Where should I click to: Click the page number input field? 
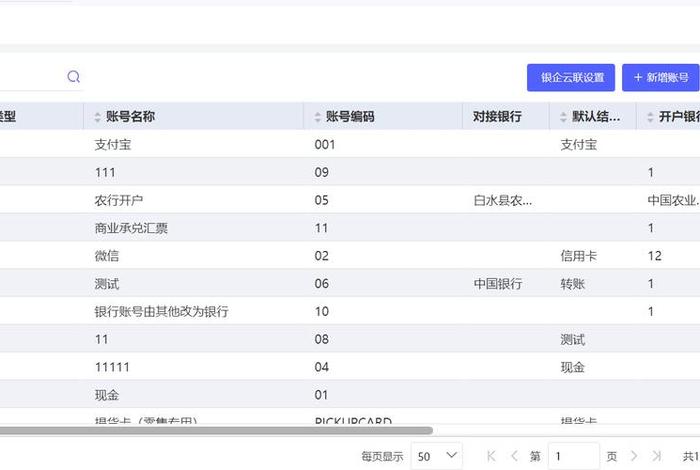[574, 456]
